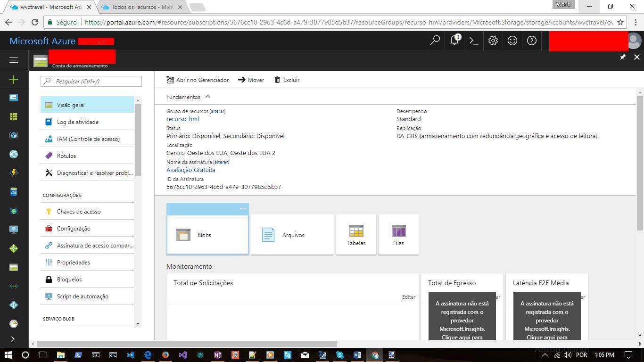This screenshot has height=362, width=644.
Task: Open the Arquivos service tile
Action: [x=292, y=235]
